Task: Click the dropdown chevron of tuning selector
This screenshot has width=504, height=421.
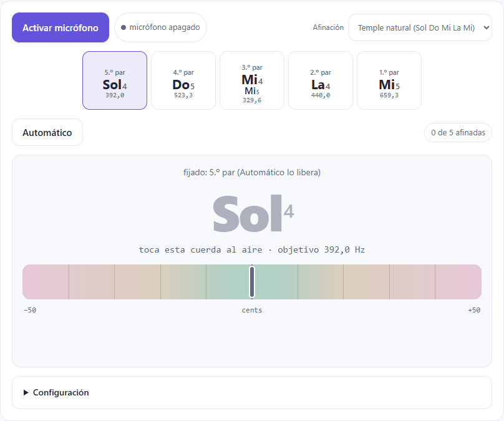Action: coord(487,27)
